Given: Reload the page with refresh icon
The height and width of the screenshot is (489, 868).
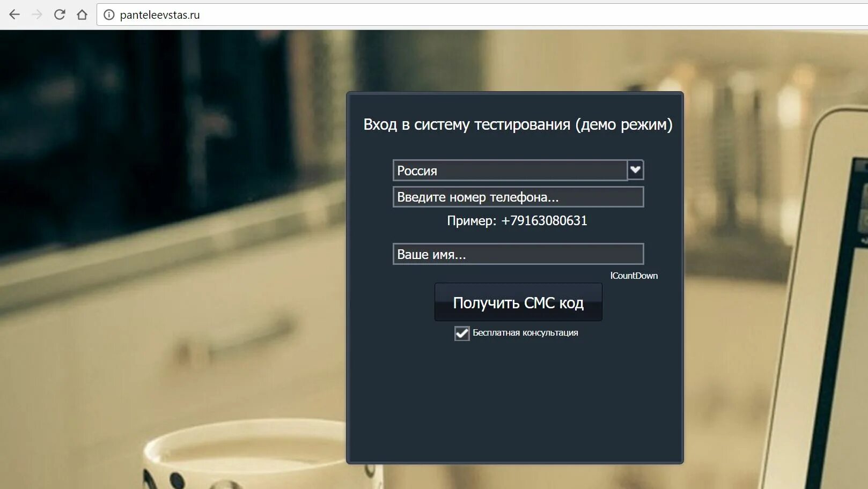Looking at the screenshot, I should (60, 14).
